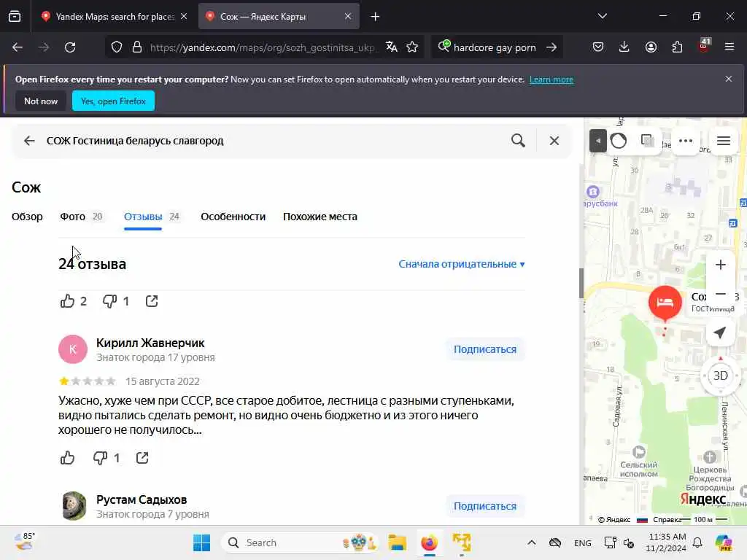Click the Yandex search field text
The image size is (747, 560).
coord(135,141)
